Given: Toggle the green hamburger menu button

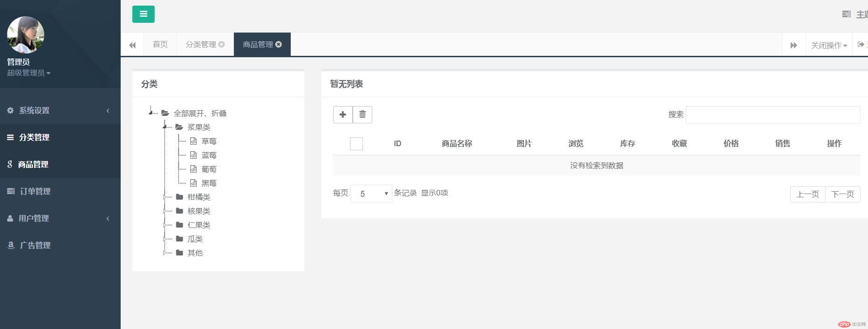Looking at the screenshot, I should pyautogui.click(x=144, y=14).
